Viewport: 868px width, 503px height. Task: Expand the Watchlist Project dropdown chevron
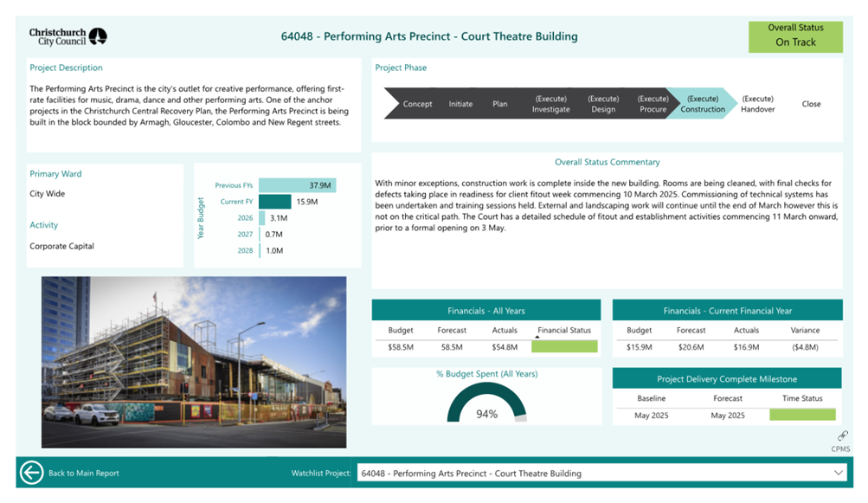(838, 473)
